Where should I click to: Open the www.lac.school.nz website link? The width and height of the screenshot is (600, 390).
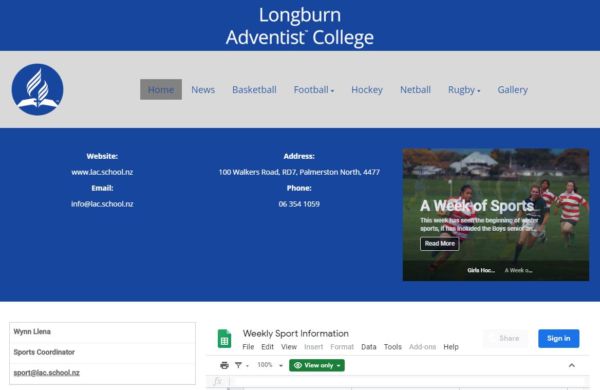pos(102,172)
